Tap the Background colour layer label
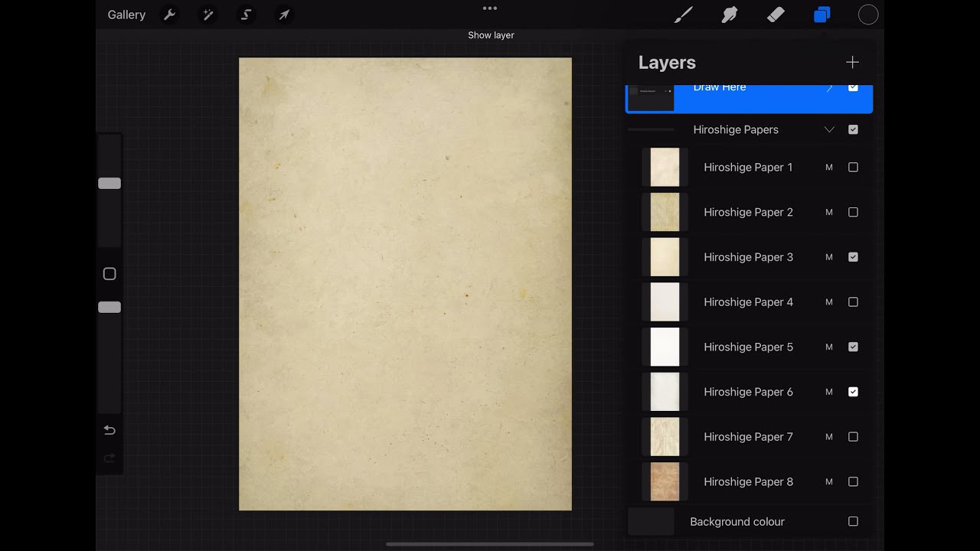Viewport: 980px width, 551px height. point(737,522)
